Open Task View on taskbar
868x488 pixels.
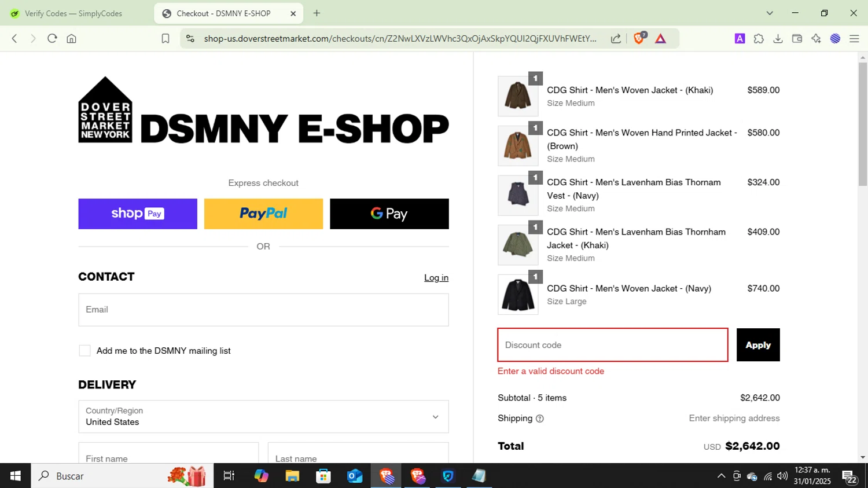pos(229,476)
